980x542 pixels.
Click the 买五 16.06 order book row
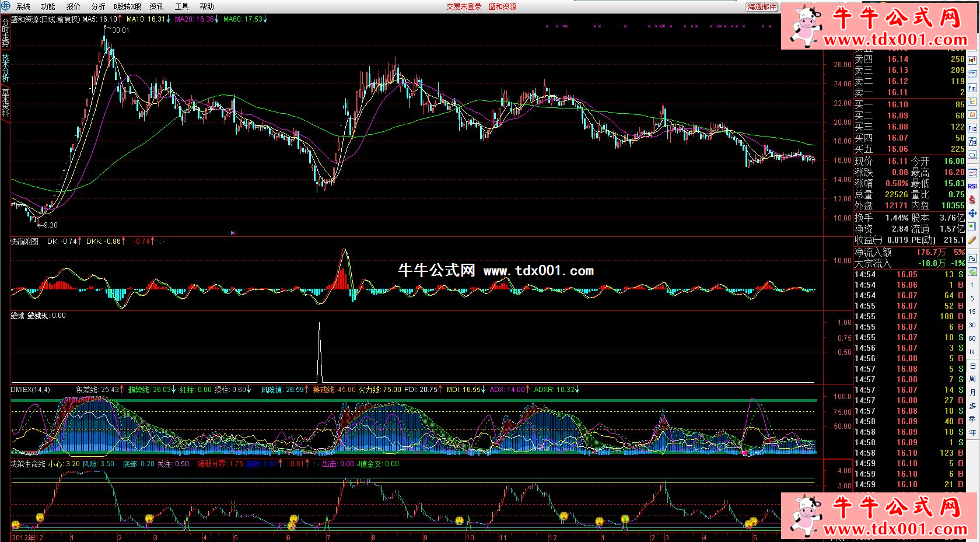(x=909, y=149)
